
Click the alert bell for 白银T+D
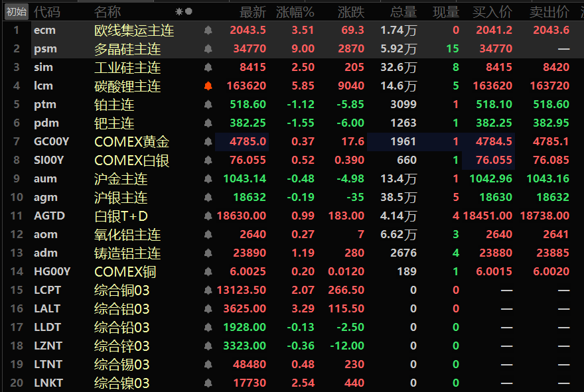(208, 216)
